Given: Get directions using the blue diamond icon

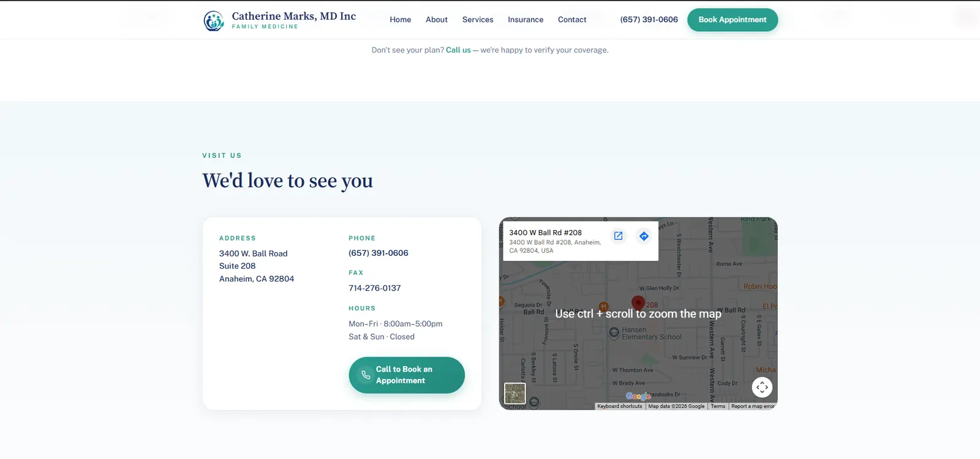Looking at the screenshot, I should click(644, 236).
